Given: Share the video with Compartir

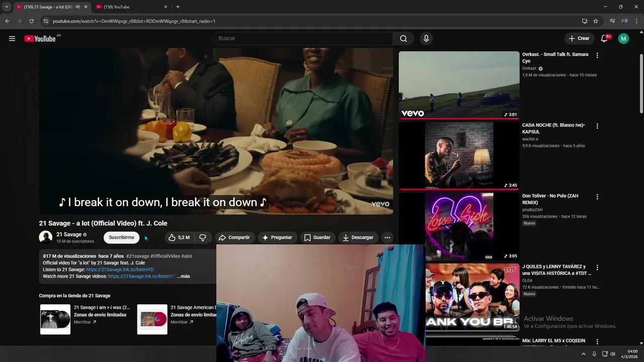Looking at the screenshot, I should (x=234, y=237).
